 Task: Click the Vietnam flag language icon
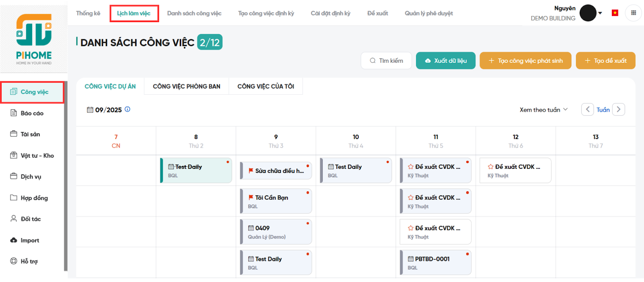(615, 13)
